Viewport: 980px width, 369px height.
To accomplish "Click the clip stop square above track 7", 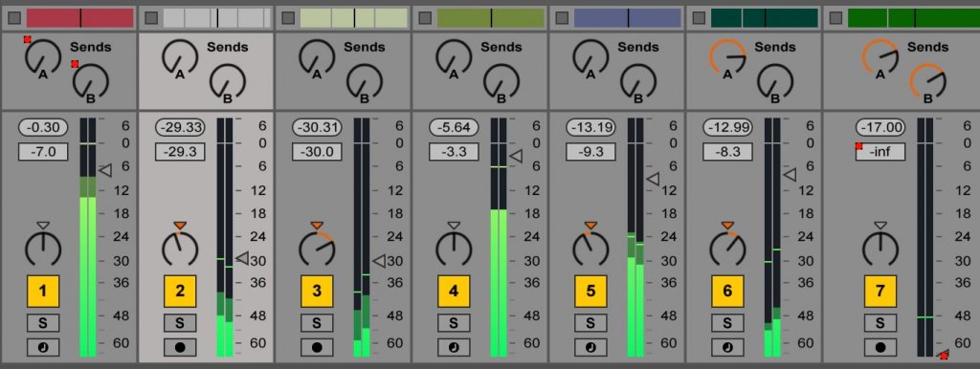I will [x=835, y=18].
